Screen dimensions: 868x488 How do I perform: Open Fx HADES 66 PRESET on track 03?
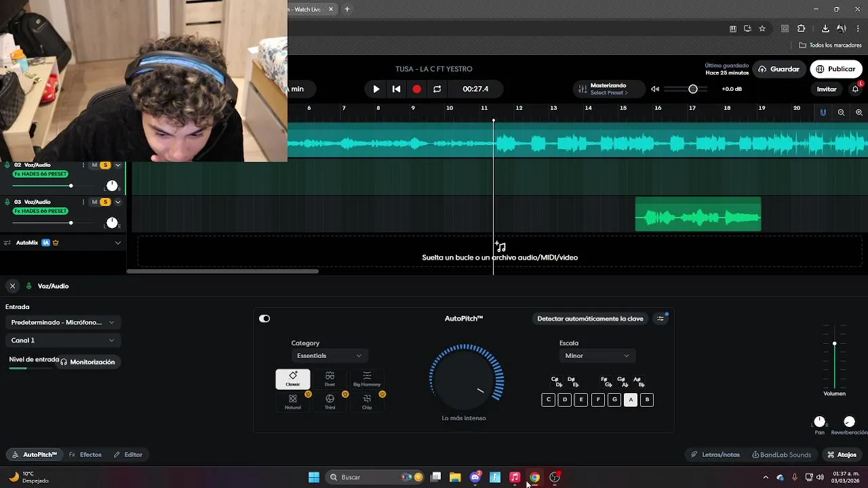pyautogui.click(x=40, y=211)
